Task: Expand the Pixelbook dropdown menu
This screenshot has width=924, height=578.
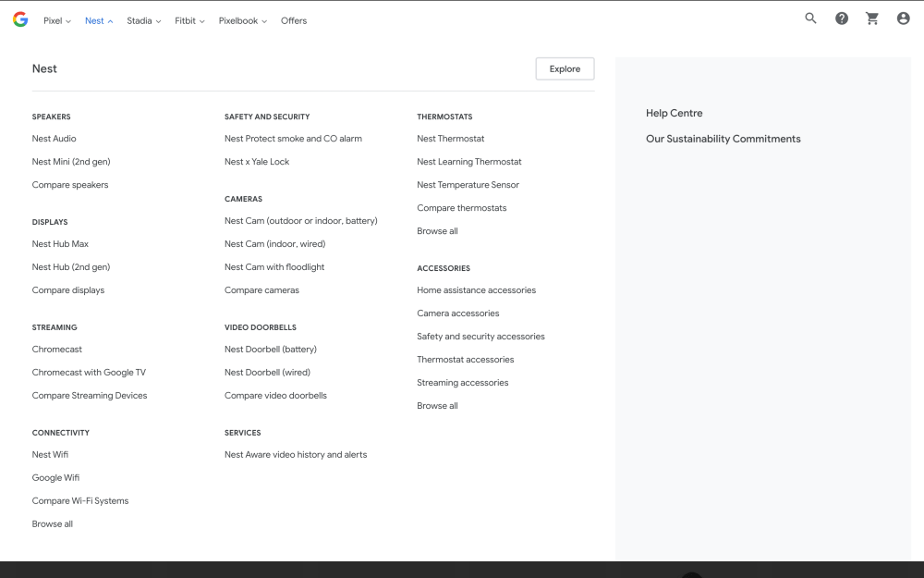Action: click(242, 20)
